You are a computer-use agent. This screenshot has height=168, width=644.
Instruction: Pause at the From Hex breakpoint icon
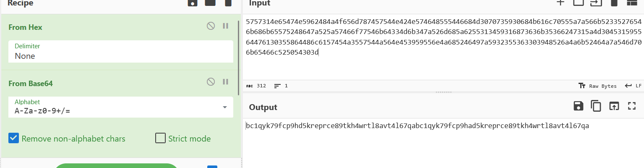coord(225,26)
